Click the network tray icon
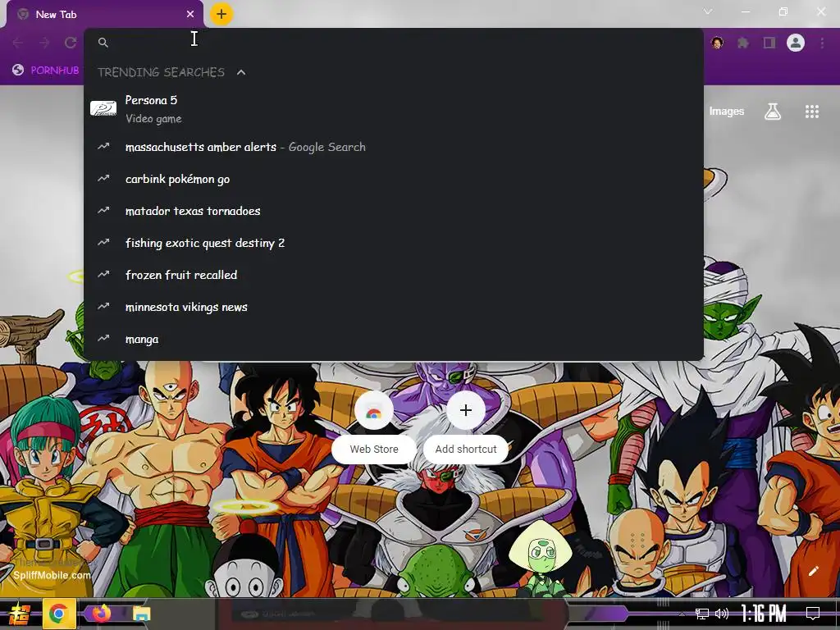 click(702, 614)
